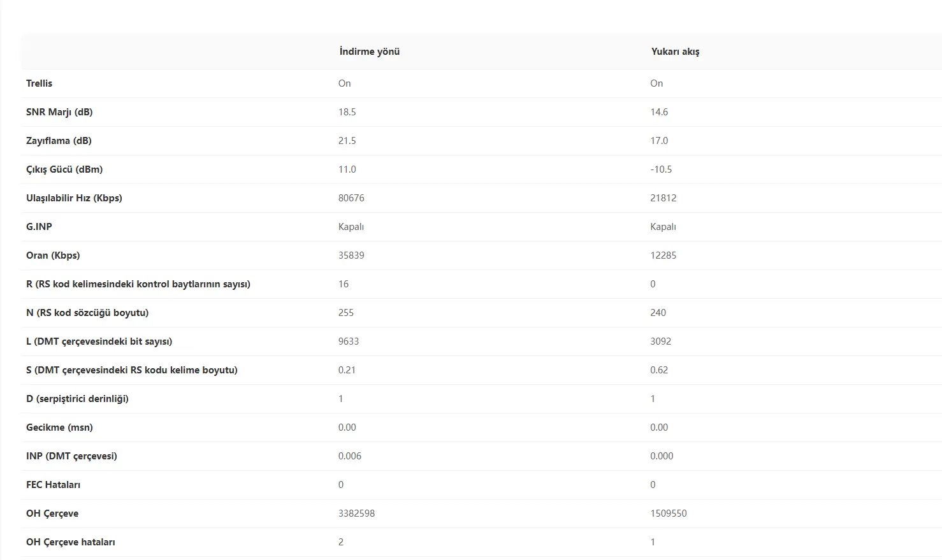Viewport: 942px width, 560px height.
Task: Select the N (RS kod sözcüğü boyutu) label
Action: click(87, 313)
